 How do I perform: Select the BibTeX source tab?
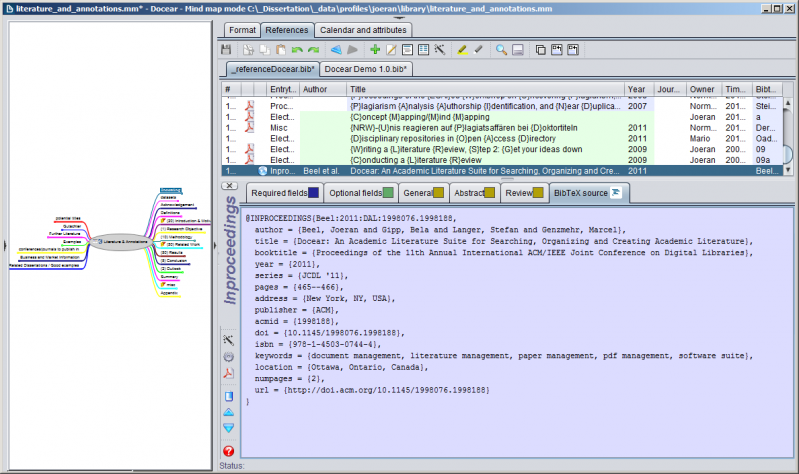coord(589,193)
